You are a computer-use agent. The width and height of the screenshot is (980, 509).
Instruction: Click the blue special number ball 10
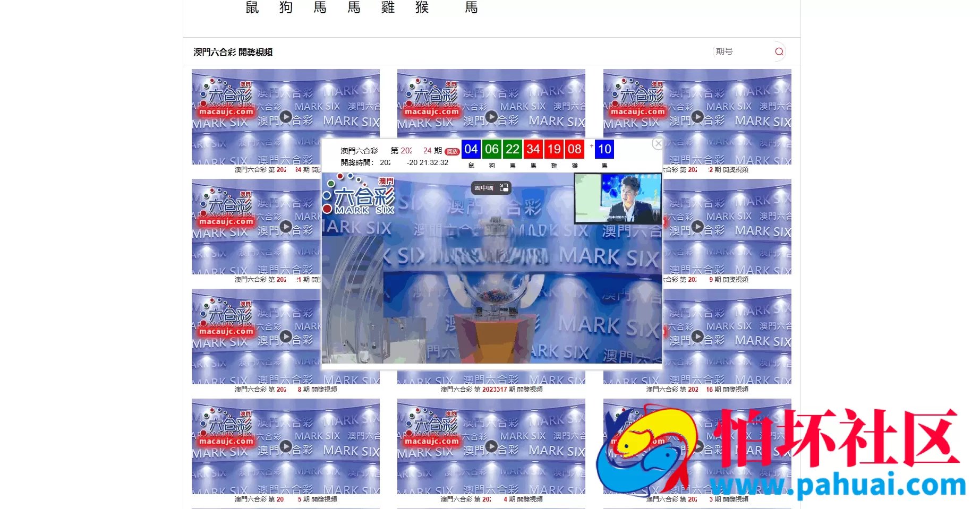tap(604, 149)
